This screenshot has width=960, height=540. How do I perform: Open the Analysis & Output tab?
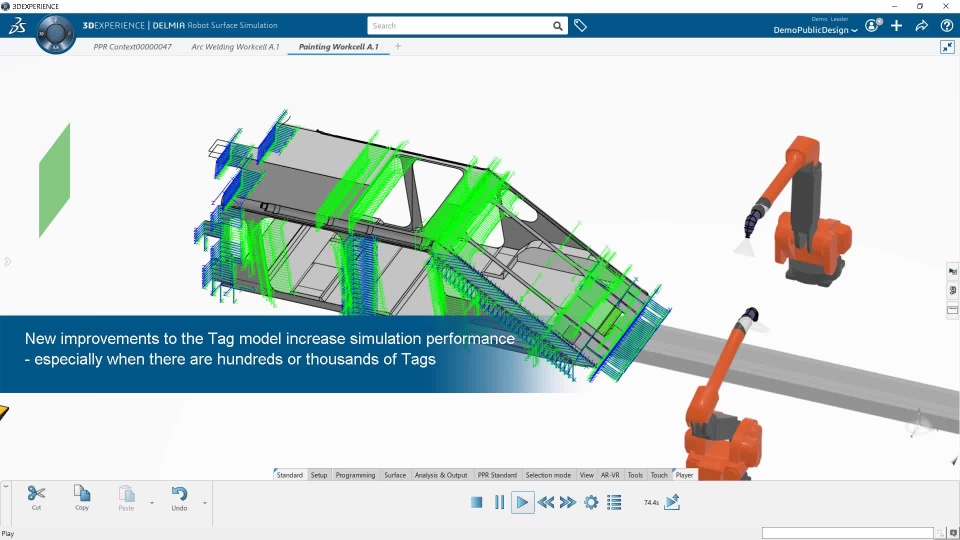click(441, 475)
